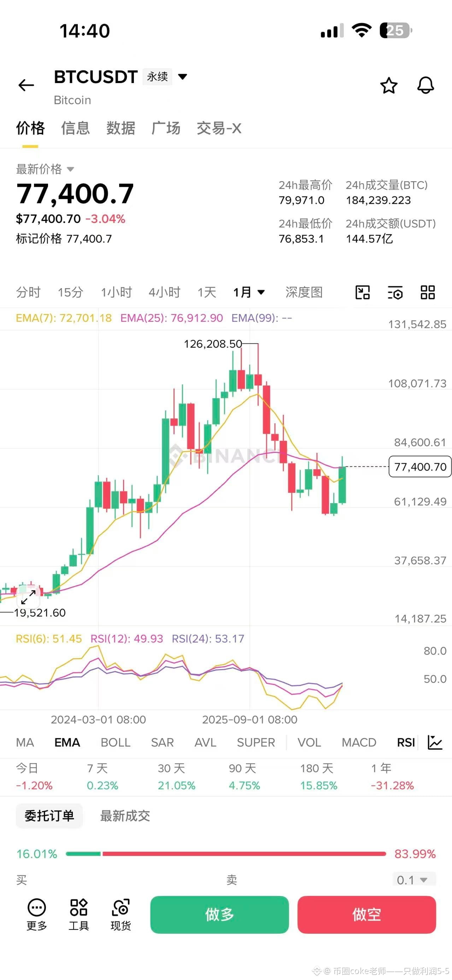Tap the 77,400.70 current price tag on chart
The height and width of the screenshot is (980, 452).
point(420,466)
